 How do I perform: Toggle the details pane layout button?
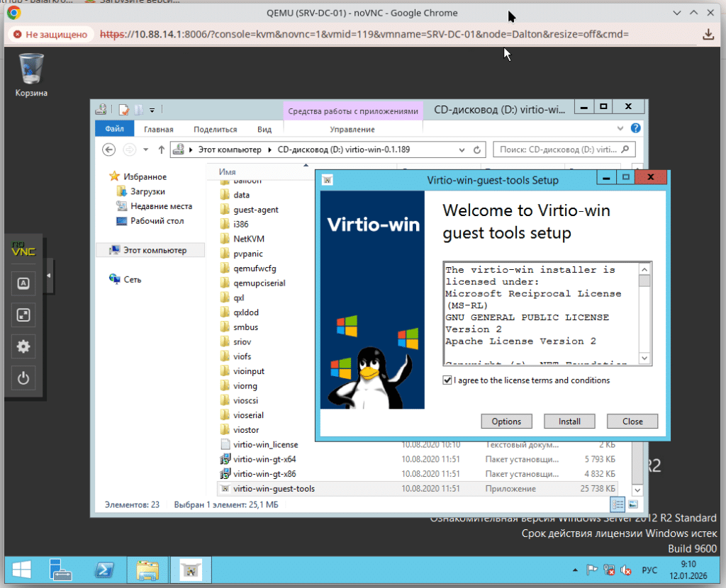coord(616,504)
